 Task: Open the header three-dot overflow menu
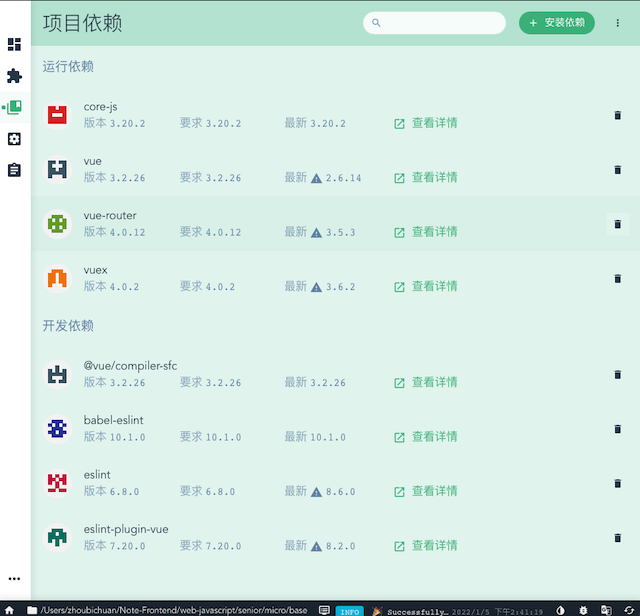(x=618, y=23)
